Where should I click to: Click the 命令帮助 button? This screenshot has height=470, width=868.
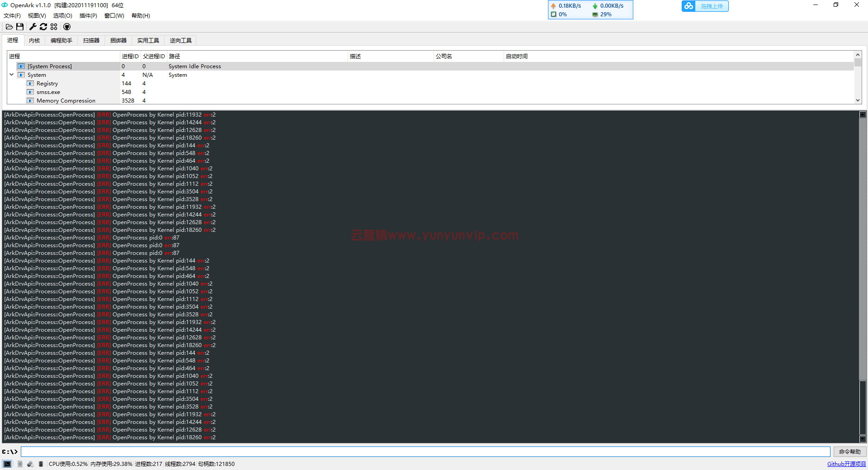pyautogui.click(x=850, y=452)
